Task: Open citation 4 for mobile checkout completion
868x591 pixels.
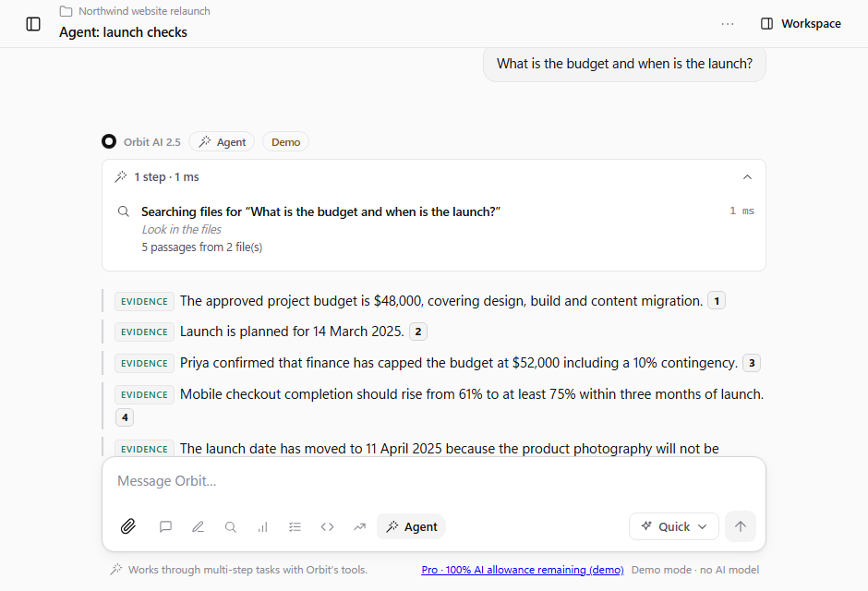Action: pyautogui.click(x=125, y=417)
